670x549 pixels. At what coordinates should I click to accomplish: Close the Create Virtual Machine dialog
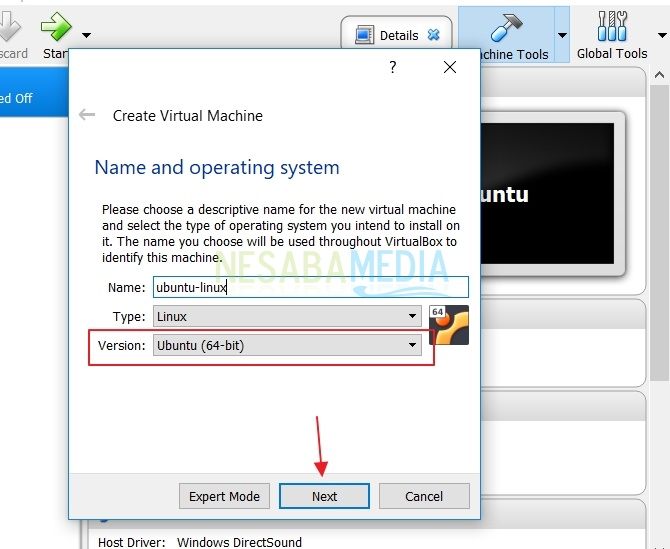click(x=450, y=67)
